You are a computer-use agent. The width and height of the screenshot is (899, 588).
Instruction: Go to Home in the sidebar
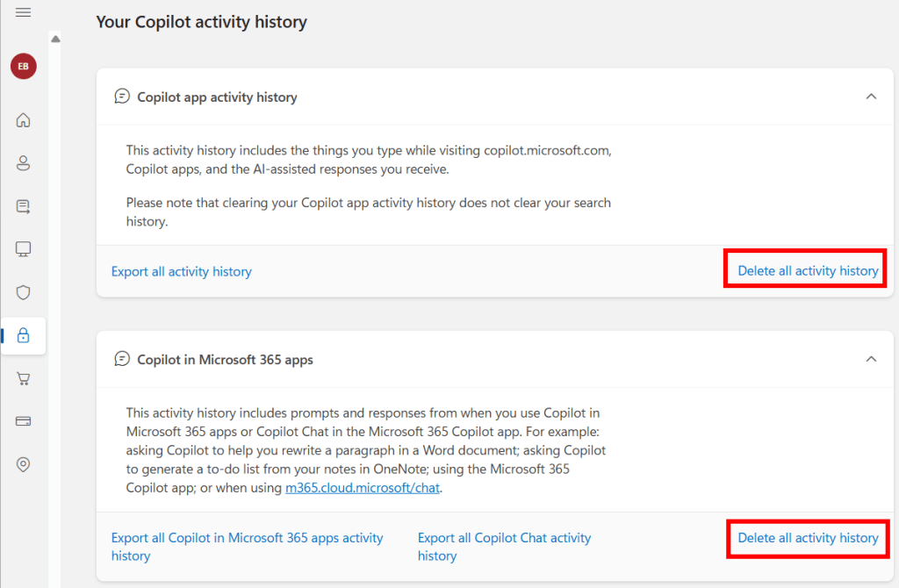tap(24, 120)
